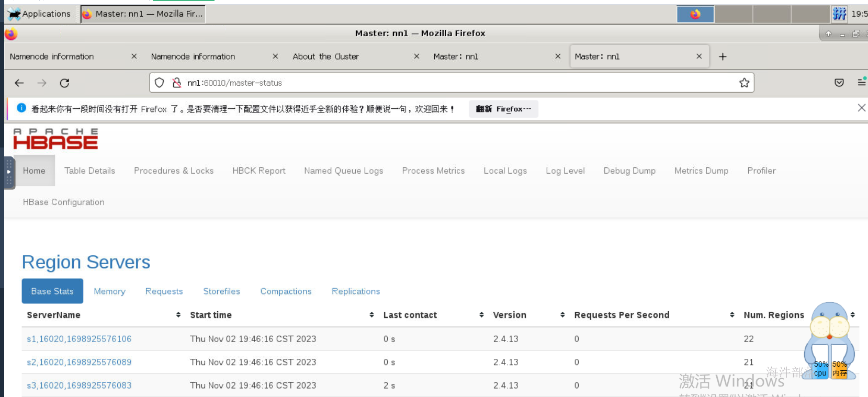Click the Apache HBase logo
868x397 pixels.
[x=55, y=139]
